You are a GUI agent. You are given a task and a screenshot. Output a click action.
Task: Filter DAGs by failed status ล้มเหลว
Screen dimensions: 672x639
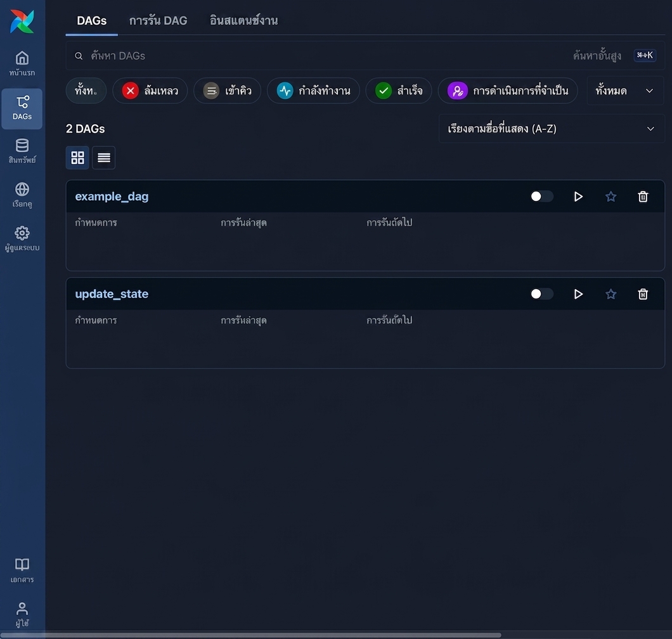pos(150,91)
